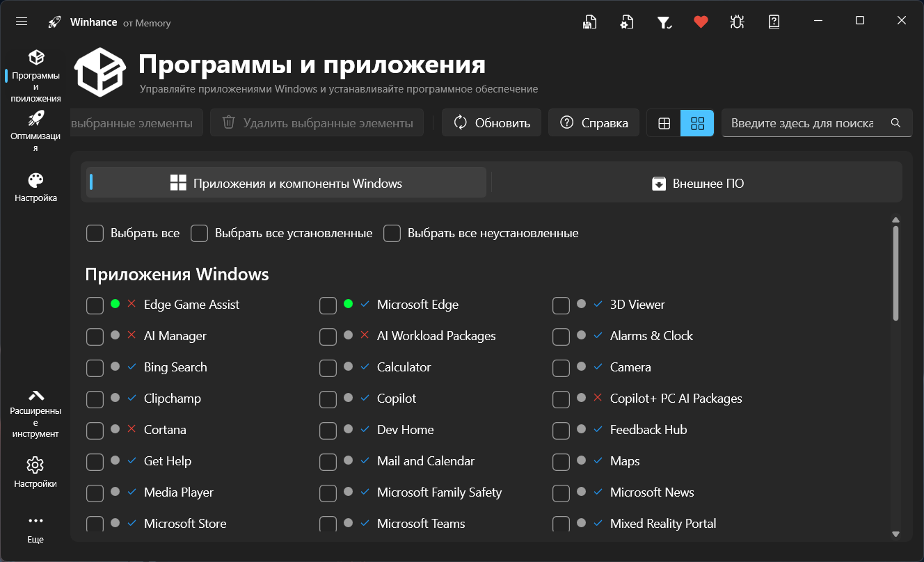Tick the Bing Search checkbox

[x=95, y=368]
